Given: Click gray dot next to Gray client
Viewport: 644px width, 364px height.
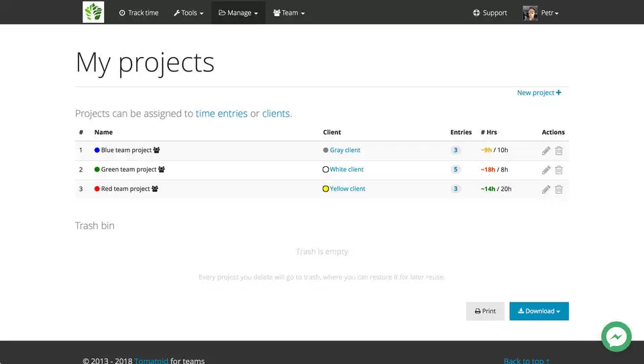Looking at the screenshot, I should click(326, 150).
